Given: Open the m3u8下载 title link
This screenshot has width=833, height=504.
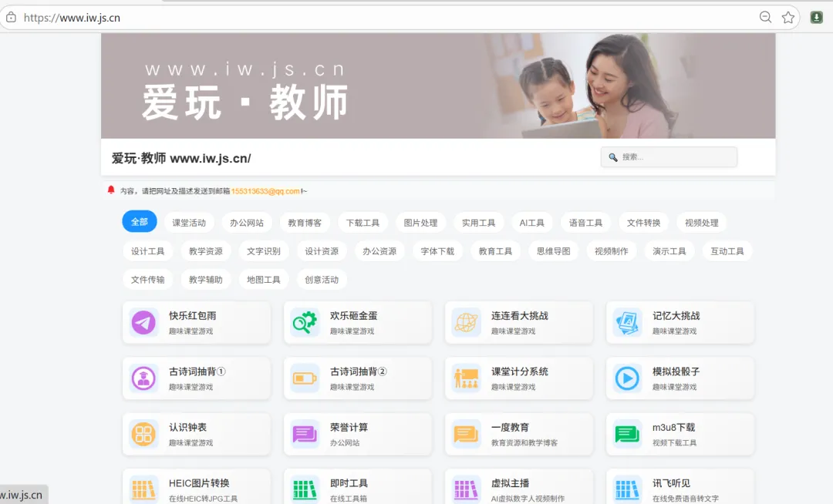Looking at the screenshot, I should 673,427.
